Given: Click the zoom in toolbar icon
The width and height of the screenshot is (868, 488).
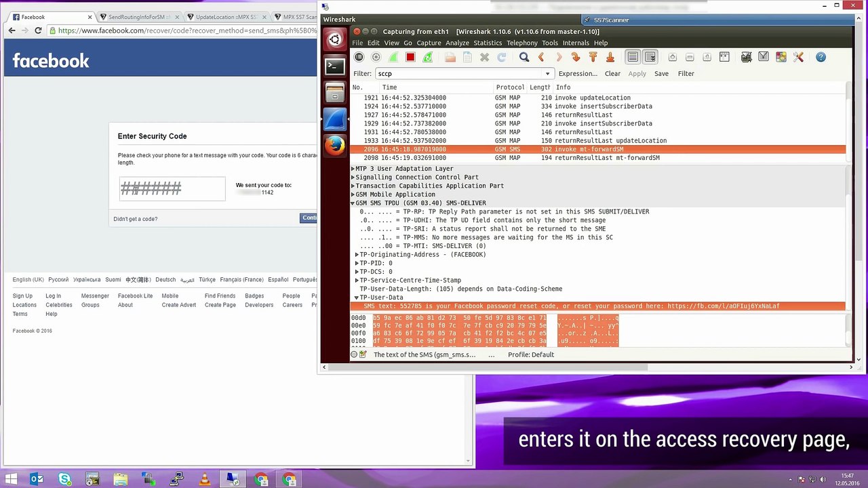Looking at the screenshot, I should (x=673, y=58).
